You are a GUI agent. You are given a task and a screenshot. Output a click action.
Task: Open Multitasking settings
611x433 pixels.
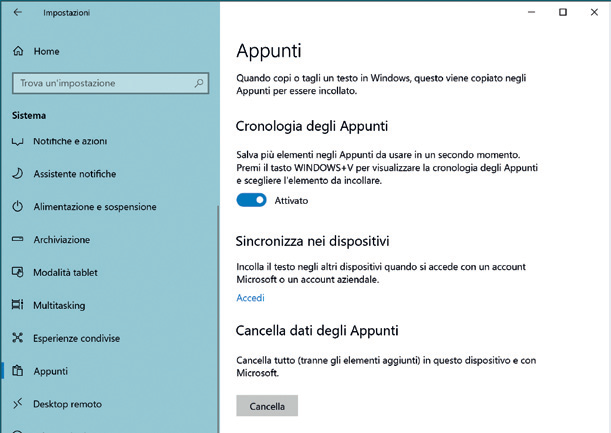[59, 305]
